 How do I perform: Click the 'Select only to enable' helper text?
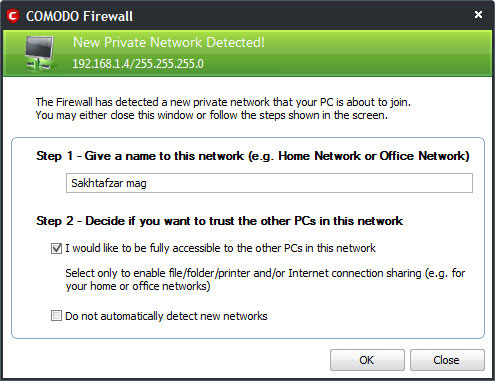[x=265, y=279]
